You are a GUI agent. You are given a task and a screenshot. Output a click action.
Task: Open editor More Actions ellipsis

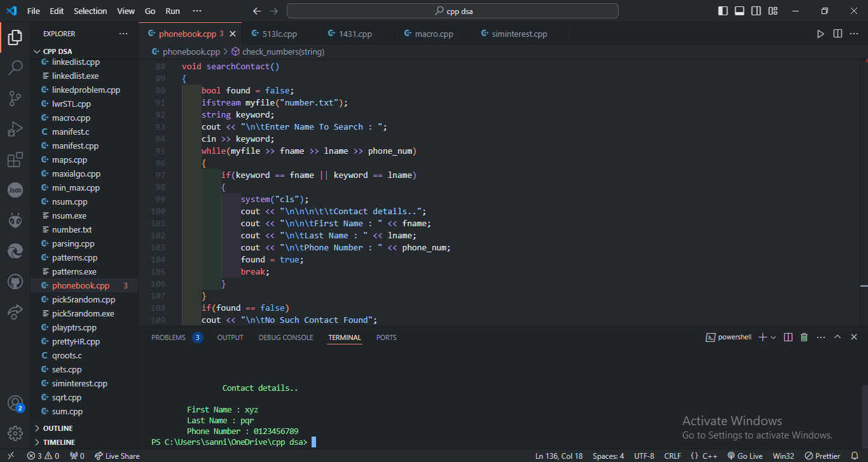click(x=855, y=34)
